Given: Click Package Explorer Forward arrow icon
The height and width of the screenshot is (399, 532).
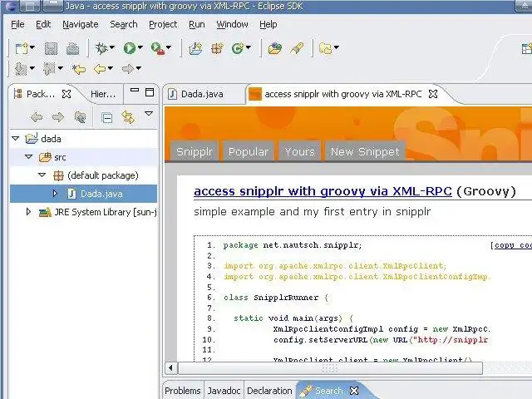Looking at the screenshot, I should (58, 117).
